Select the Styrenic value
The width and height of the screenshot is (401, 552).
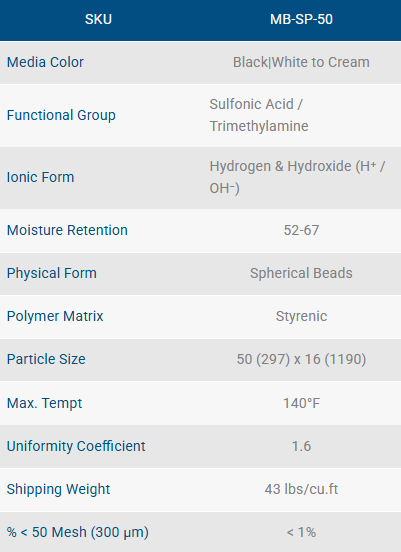tap(301, 316)
